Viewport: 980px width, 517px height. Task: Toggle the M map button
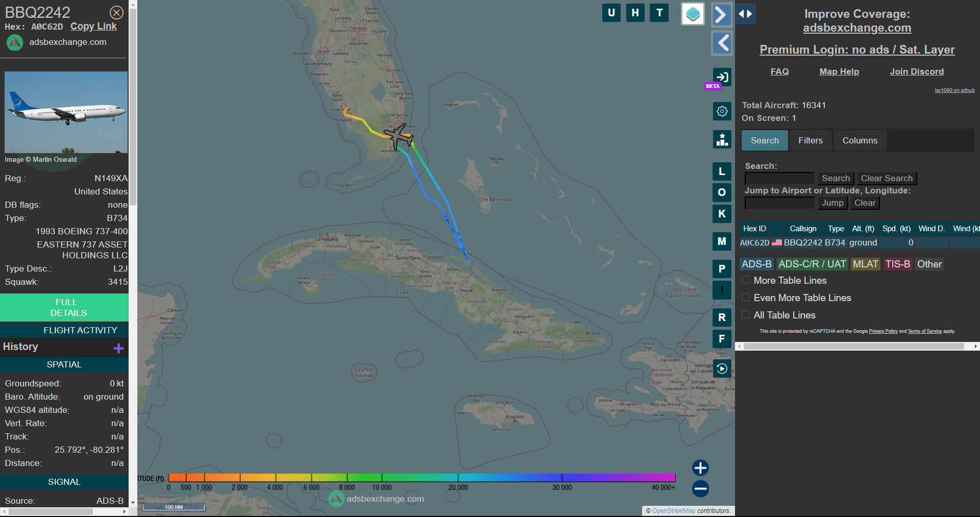[x=722, y=241]
